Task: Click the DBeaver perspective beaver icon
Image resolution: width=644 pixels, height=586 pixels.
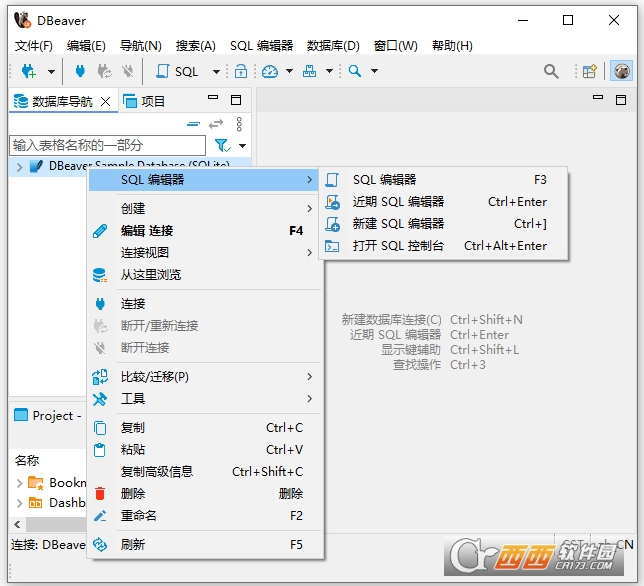Action: pyautogui.click(x=621, y=71)
